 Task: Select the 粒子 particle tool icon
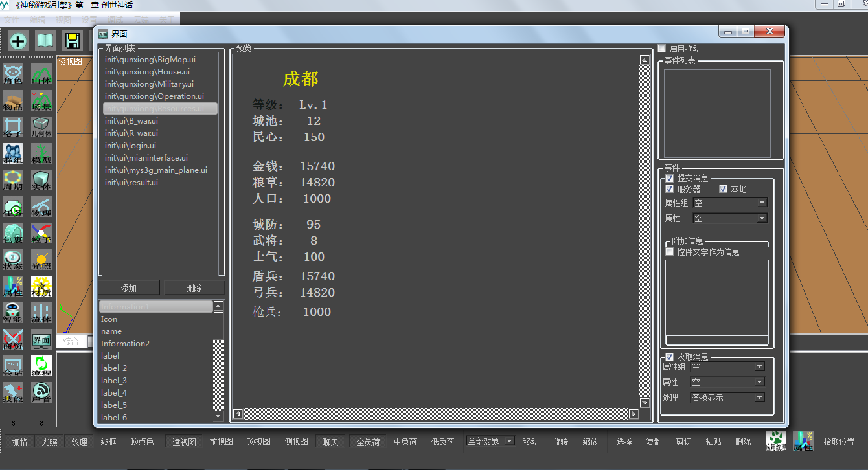[x=41, y=233]
